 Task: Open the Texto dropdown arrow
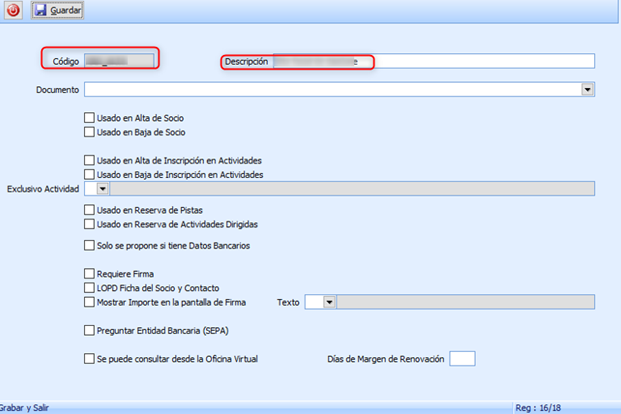pos(330,302)
